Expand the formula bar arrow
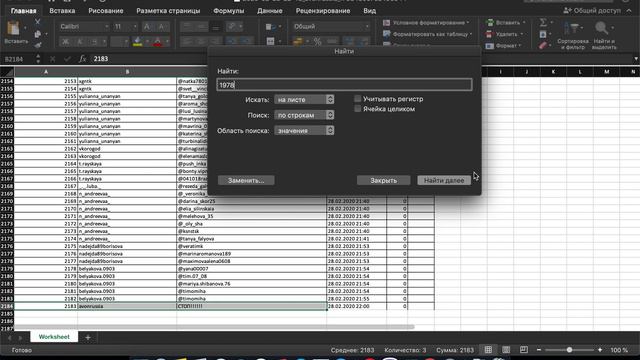Viewport: 640px width, 360px height. pyautogui.click(x=636, y=59)
